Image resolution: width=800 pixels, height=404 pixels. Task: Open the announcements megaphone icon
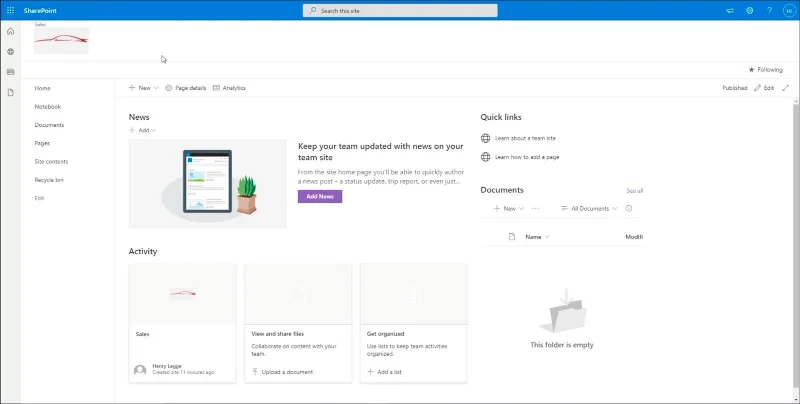[x=730, y=11]
